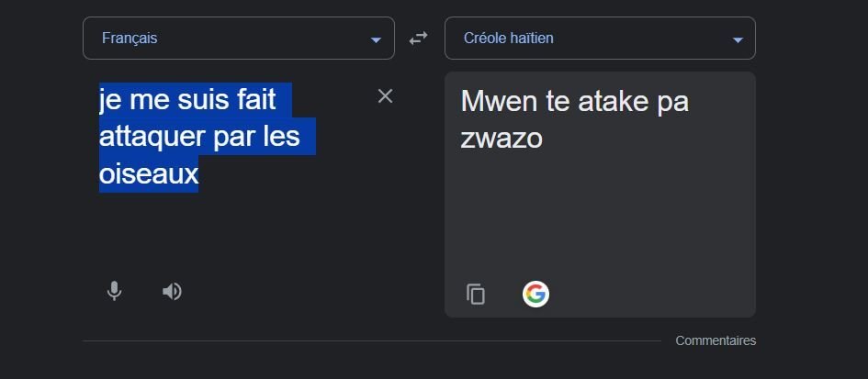
Task: Click blank area inside the translation panel
Action: (600, 216)
